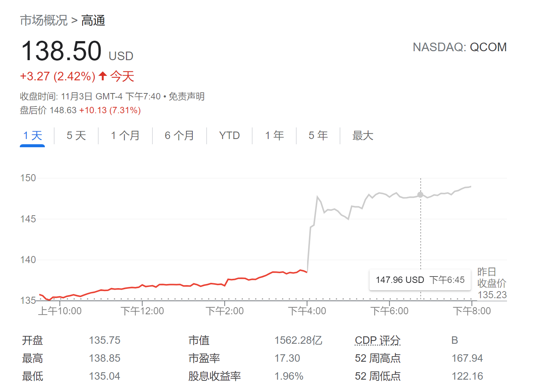Select the 1 天 time range tab
The image size is (541, 392).
point(33,135)
